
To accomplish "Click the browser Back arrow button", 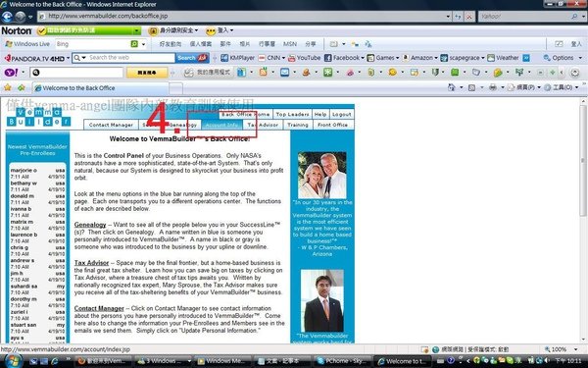I will tap(7, 17).
